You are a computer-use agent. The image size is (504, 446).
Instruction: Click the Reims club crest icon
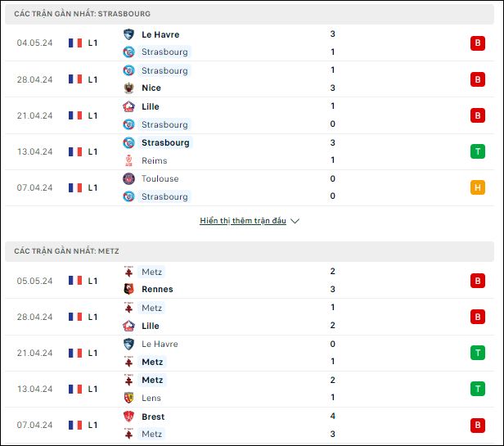[x=128, y=160]
